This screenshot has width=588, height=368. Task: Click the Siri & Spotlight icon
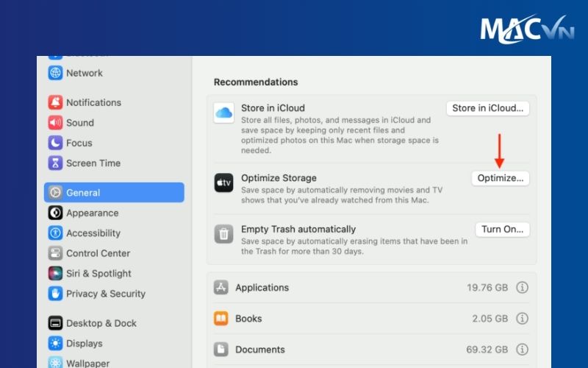[x=55, y=273]
